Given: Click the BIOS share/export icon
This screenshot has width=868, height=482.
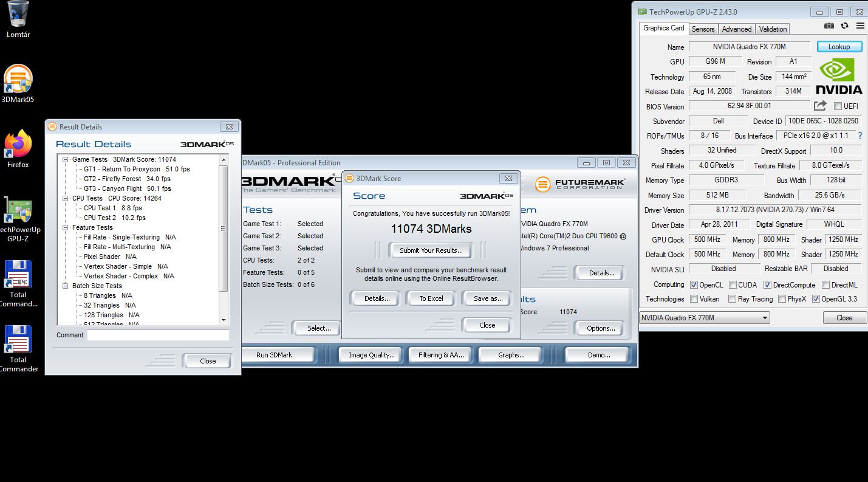Looking at the screenshot, I should click(x=820, y=106).
